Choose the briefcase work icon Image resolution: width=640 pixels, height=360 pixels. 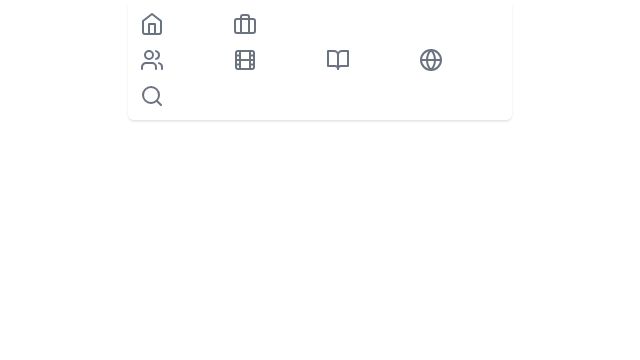pyautogui.click(x=245, y=24)
